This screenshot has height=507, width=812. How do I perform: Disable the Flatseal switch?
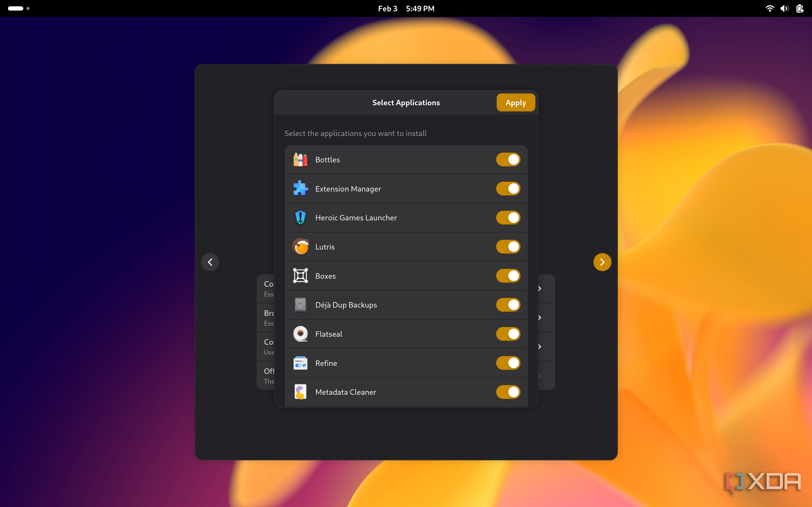click(x=508, y=334)
